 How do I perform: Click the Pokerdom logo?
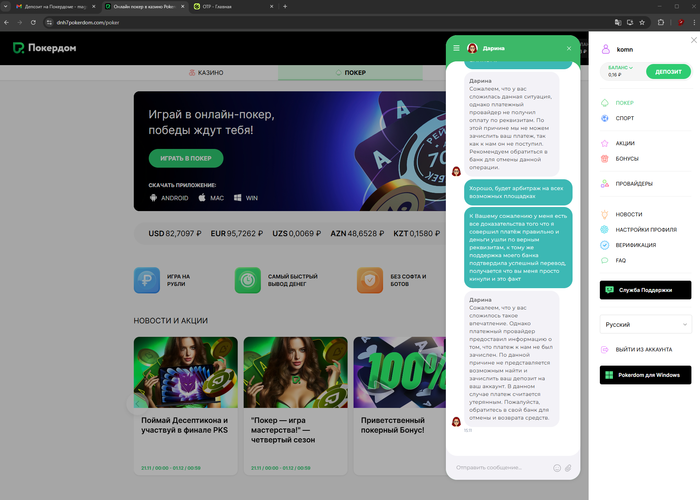click(44, 48)
